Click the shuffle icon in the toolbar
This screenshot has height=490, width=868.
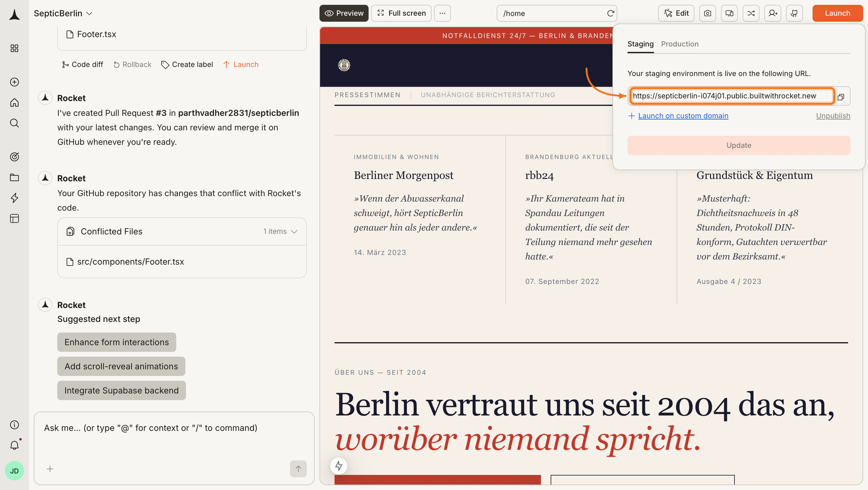tap(751, 13)
